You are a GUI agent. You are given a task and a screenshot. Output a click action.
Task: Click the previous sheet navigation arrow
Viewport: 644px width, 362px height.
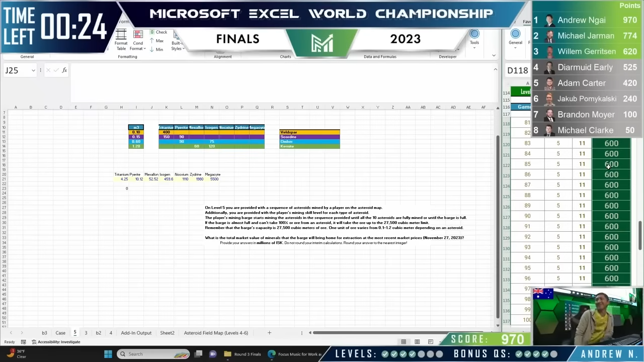pos(11,333)
